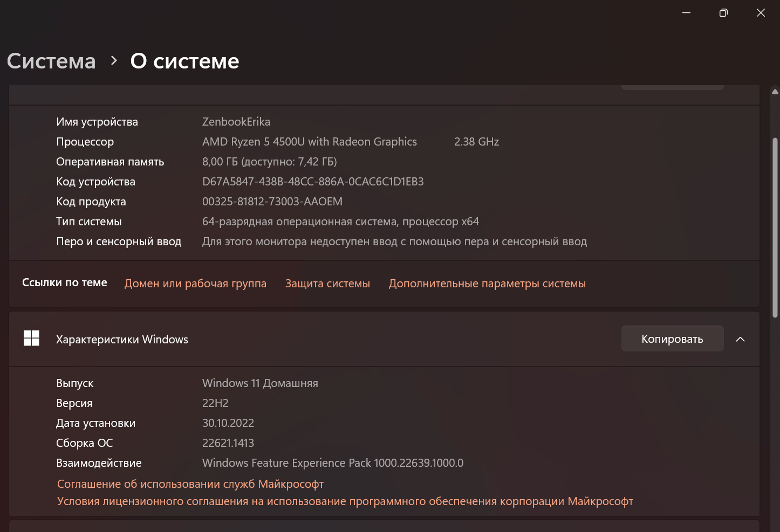The width and height of the screenshot is (780, 532).
Task: Open the Защита системы link
Action: 327,284
